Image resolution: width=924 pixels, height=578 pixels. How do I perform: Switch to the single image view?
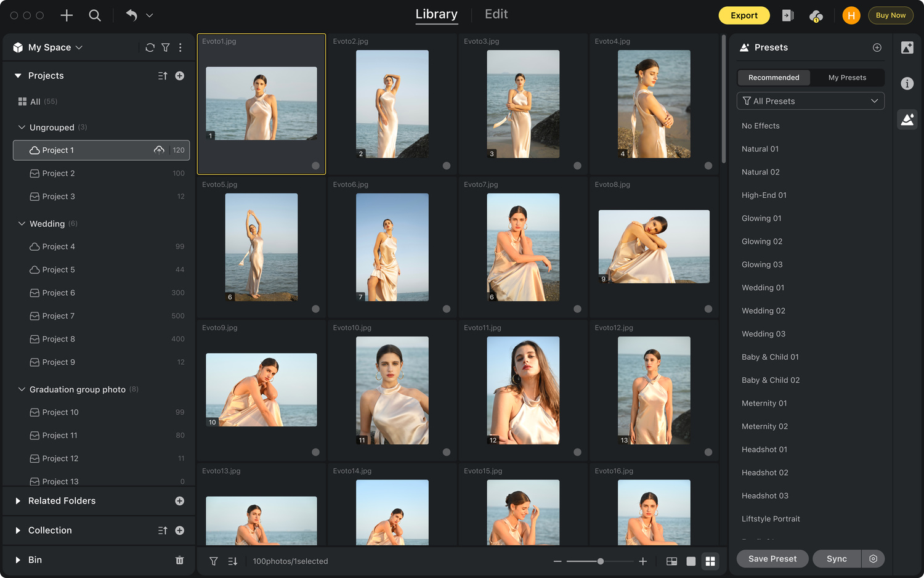coord(691,561)
